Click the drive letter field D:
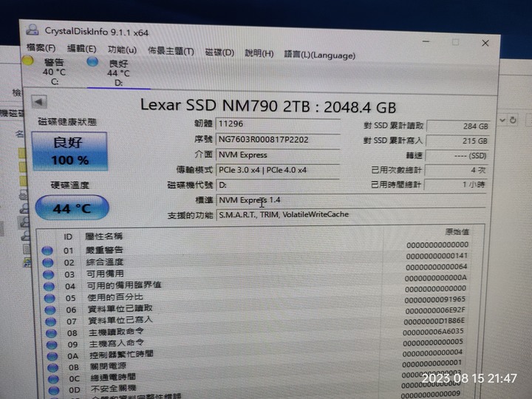The image size is (532, 399). pyautogui.click(x=279, y=185)
